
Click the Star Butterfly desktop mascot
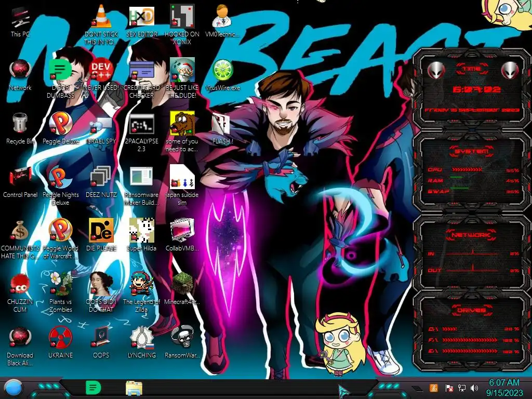[x=340, y=344]
